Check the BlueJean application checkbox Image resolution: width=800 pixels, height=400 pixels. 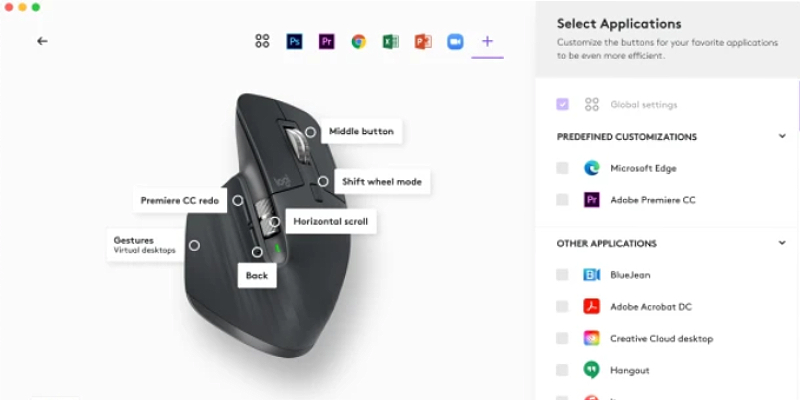pyautogui.click(x=562, y=274)
